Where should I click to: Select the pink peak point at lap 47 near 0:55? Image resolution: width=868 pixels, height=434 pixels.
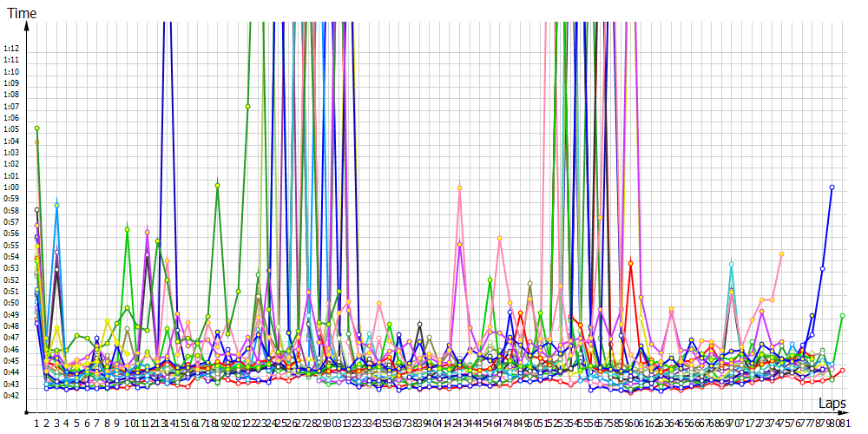(499, 239)
